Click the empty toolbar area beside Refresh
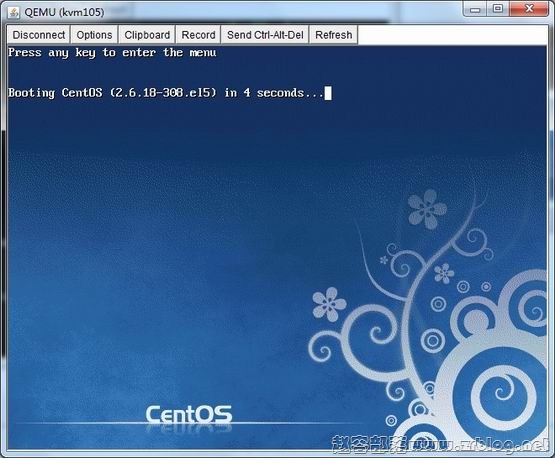This screenshot has height=458, width=555. click(x=452, y=35)
